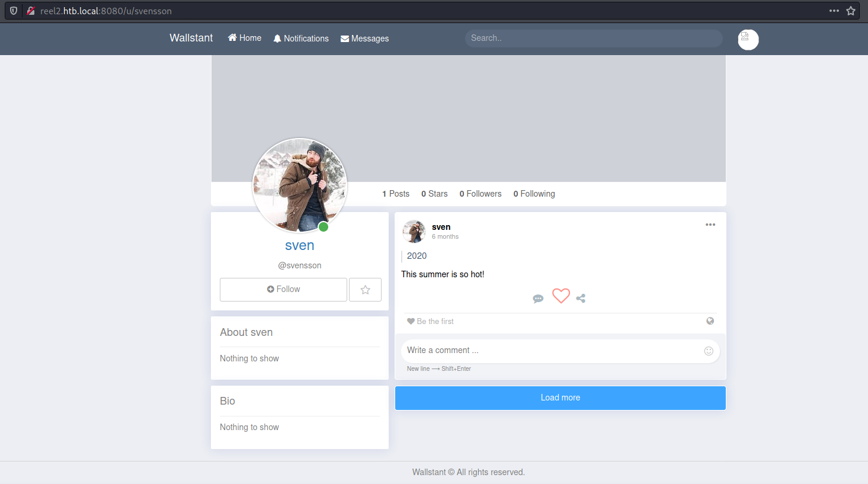Open browser page actions ellipsis menu
The height and width of the screenshot is (484, 868).
click(x=834, y=11)
